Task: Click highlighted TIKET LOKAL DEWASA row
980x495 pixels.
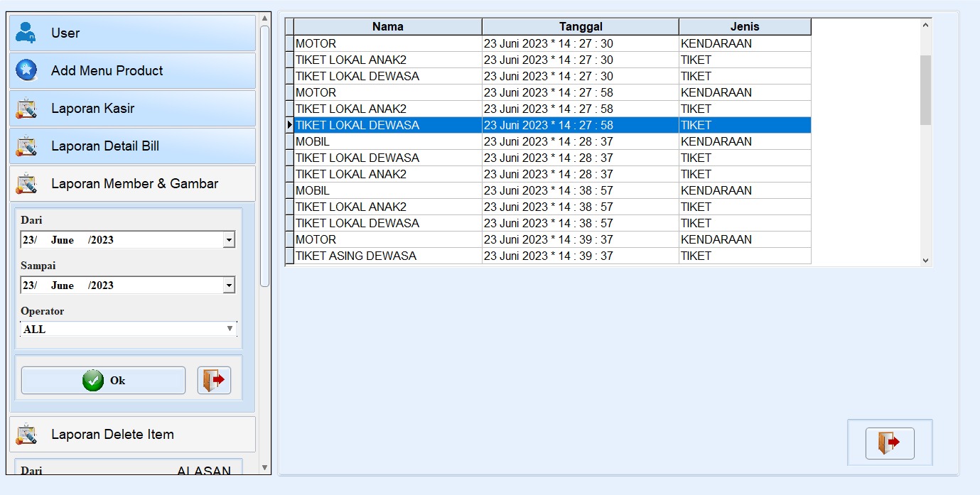Action: pos(552,125)
